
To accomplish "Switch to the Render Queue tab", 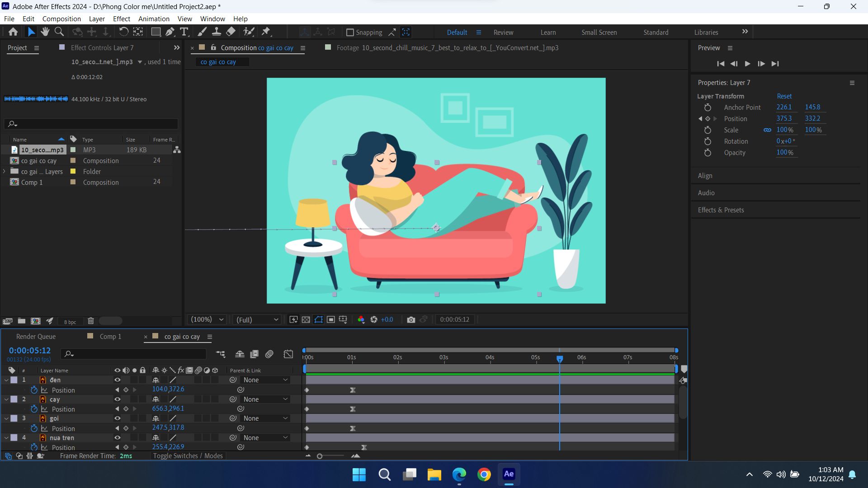I will click(x=36, y=337).
